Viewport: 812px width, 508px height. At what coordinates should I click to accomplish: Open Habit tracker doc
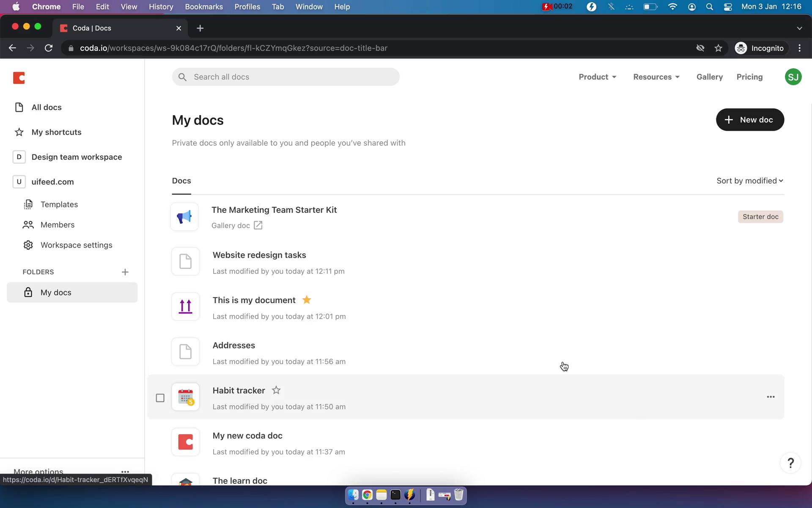[239, 391]
